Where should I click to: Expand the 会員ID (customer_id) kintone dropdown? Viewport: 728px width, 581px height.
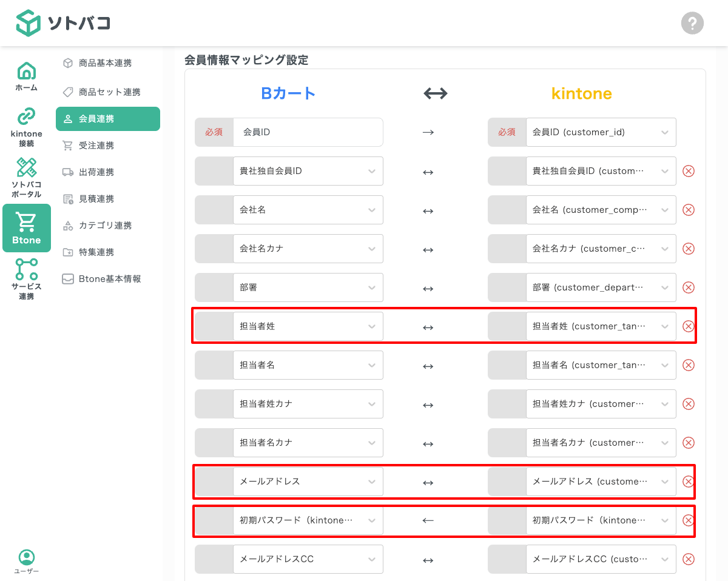point(601,132)
